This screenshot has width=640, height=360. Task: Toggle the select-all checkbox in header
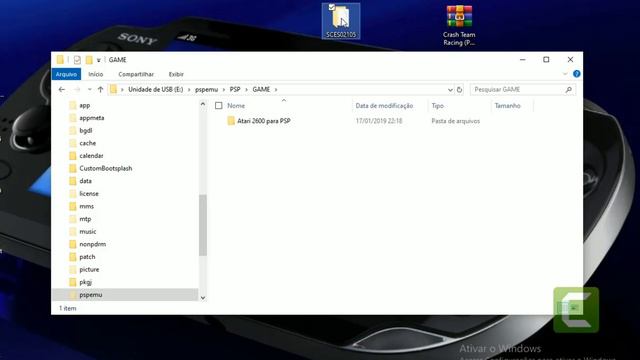[x=219, y=106]
